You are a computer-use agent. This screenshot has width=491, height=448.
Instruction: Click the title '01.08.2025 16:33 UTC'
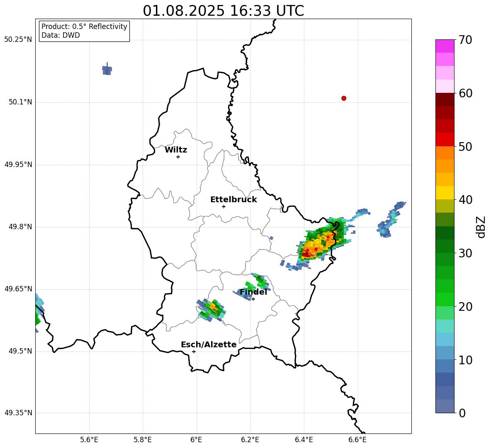(x=223, y=11)
